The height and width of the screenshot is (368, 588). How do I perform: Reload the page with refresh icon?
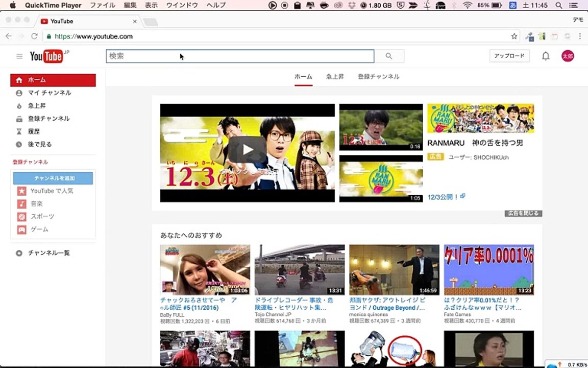tap(34, 36)
